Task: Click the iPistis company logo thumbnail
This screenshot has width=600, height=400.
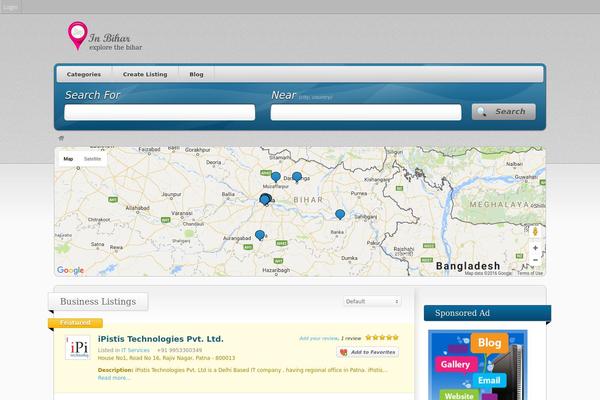Action: point(79,347)
